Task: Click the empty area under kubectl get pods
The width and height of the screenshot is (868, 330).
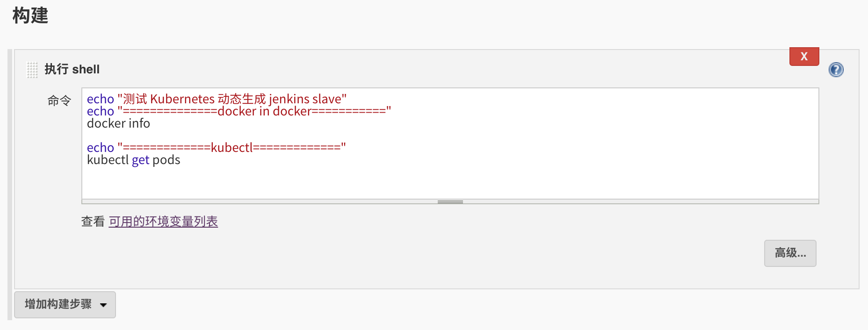Action: 450,183
